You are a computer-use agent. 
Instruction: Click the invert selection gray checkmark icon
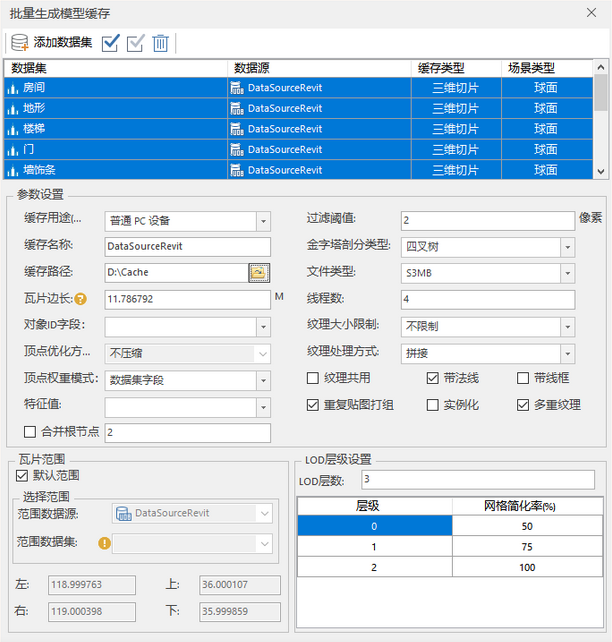[135, 43]
